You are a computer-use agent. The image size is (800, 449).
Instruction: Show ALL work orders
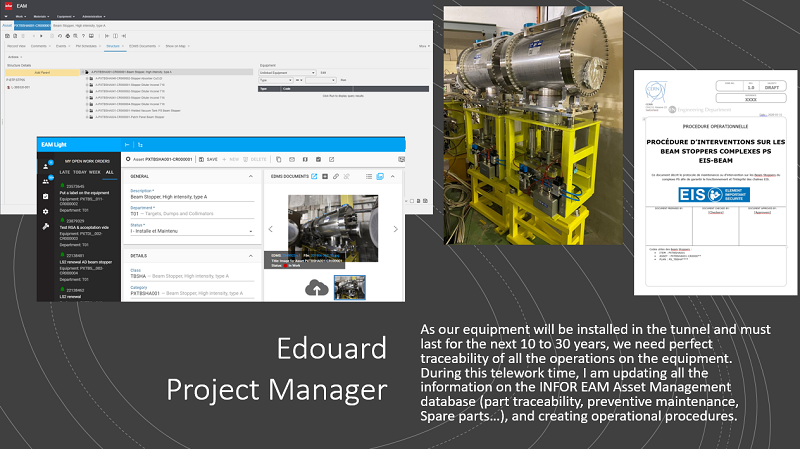[x=110, y=172]
